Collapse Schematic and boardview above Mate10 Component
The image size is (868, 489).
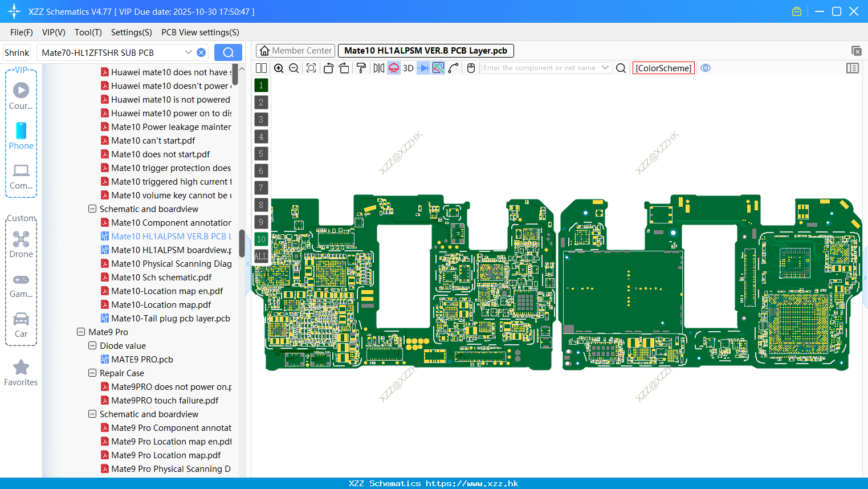(92, 209)
